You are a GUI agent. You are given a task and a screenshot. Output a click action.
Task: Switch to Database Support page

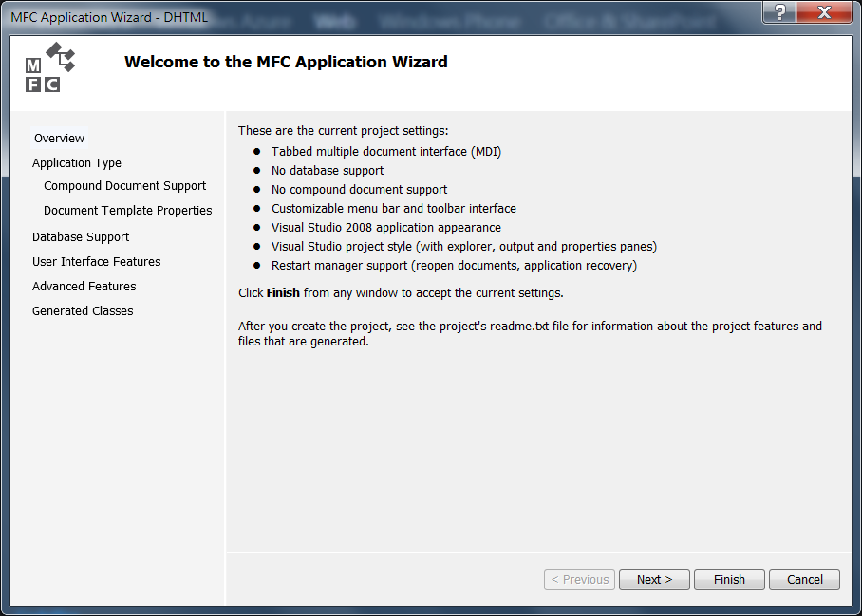(81, 237)
